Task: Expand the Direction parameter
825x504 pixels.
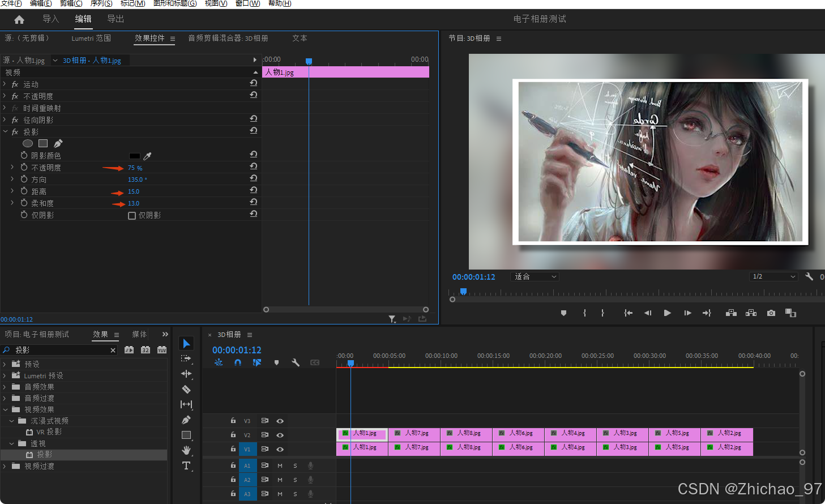Action: [x=12, y=179]
